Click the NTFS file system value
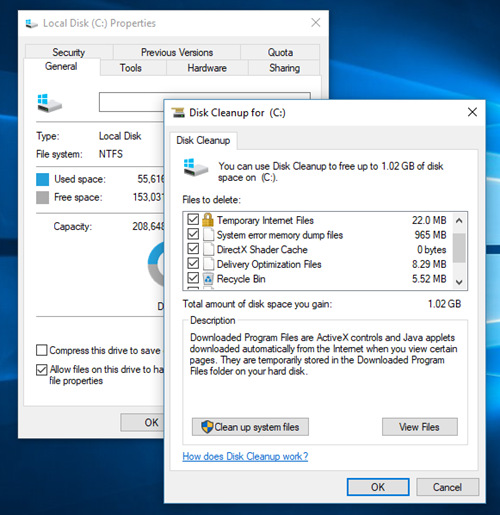This screenshot has height=515, width=500. 111,154
